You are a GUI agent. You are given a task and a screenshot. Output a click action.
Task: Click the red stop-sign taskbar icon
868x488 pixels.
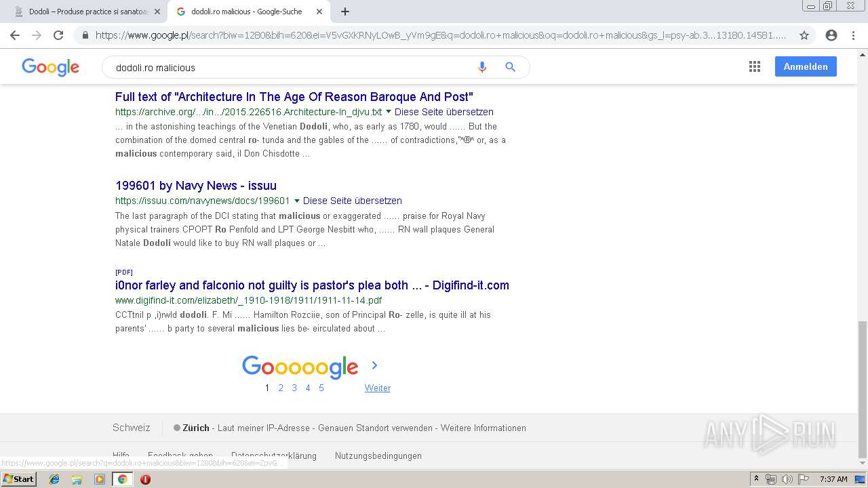(145, 479)
